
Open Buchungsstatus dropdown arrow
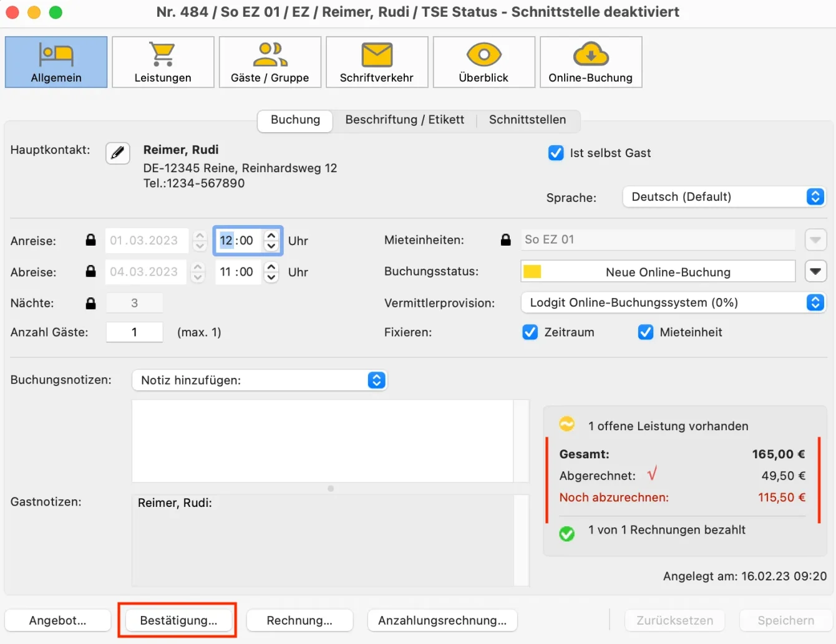pyautogui.click(x=815, y=271)
